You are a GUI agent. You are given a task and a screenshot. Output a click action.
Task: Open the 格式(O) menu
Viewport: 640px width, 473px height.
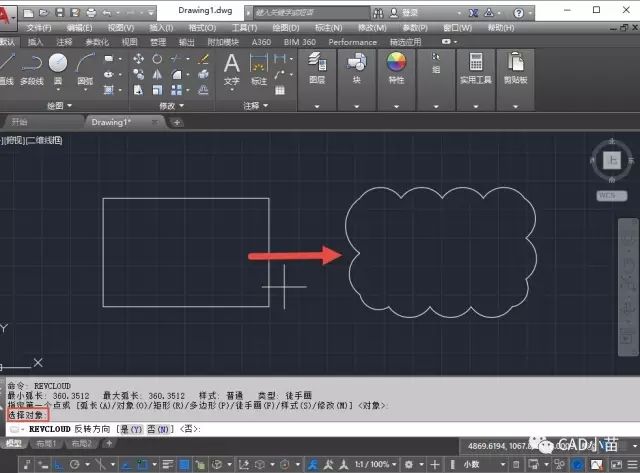[x=206, y=28]
